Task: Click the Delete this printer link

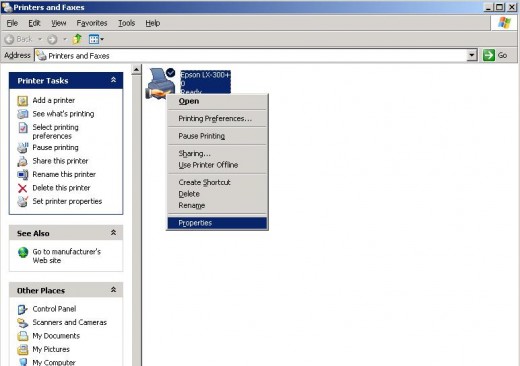Action: (x=61, y=188)
